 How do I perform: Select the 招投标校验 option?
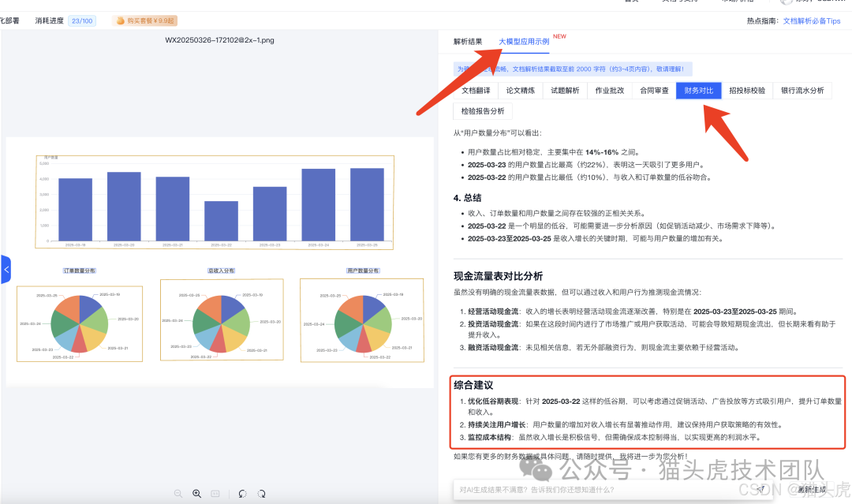coord(747,91)
